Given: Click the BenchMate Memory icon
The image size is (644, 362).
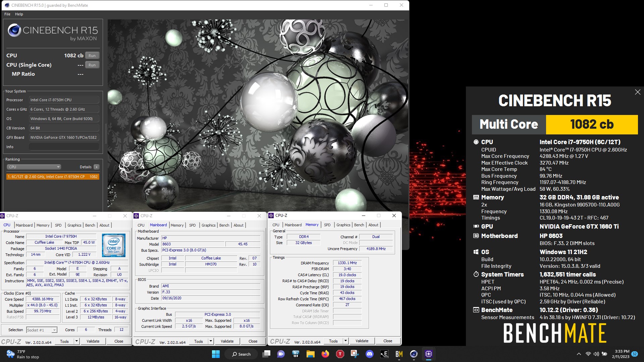Looking at the screenshot, I should [476, 197].
